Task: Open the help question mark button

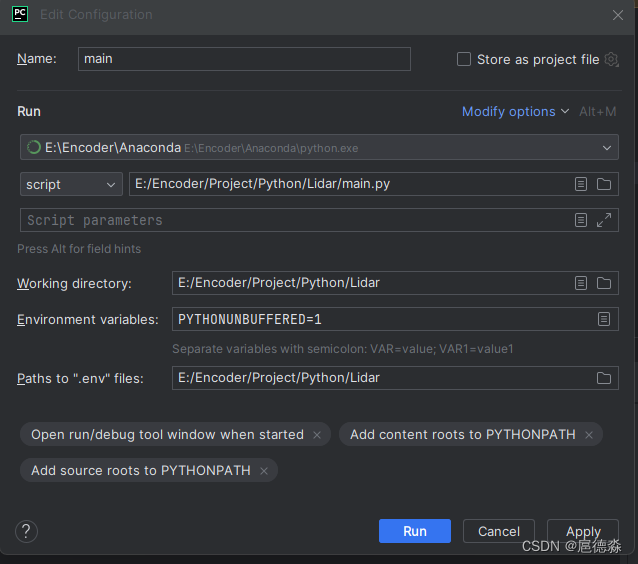Action: point(26,531)
